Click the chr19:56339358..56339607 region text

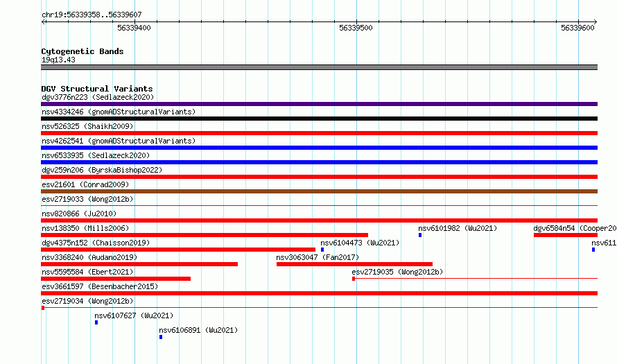[x=92, y=15]
